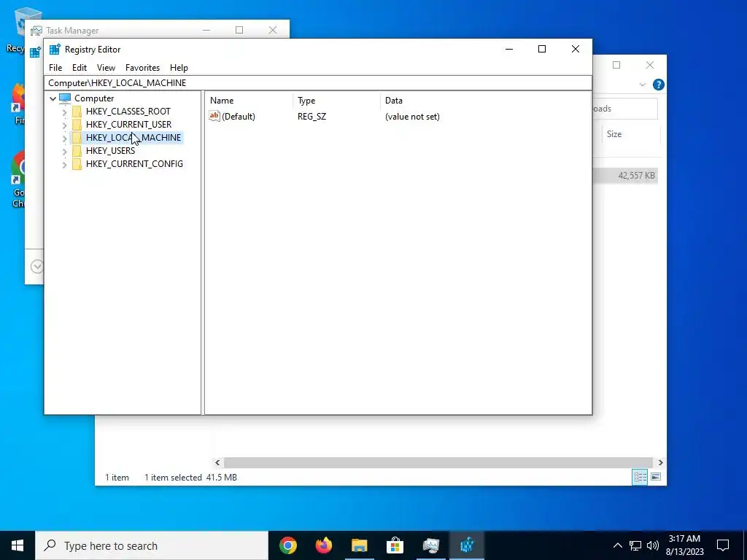This screenshot has height=560, width=747.
Task: Open the View menu
Action: tap(106, 68)
